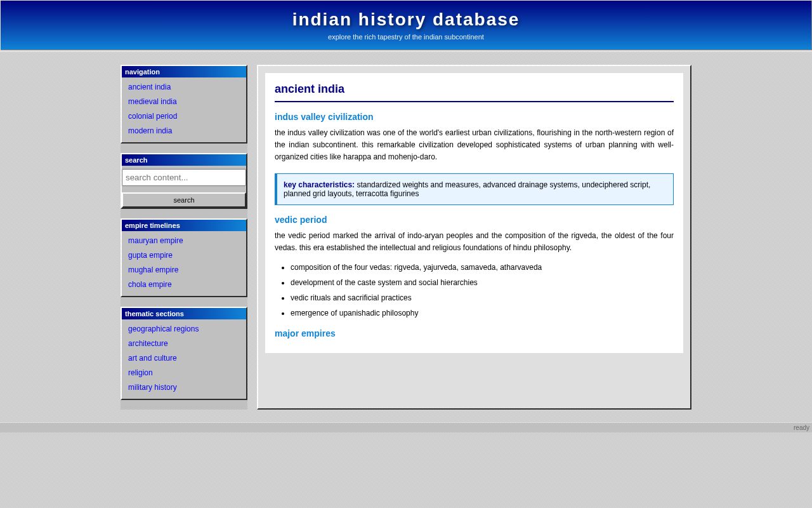This screenshot has height=508, width=812.
Task: Open the religion thematic section
Action: pyautogui.click(x=140, y=373)
